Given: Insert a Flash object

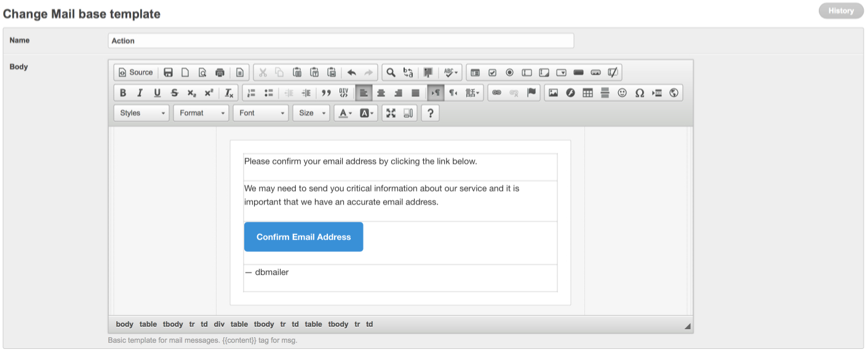Looking at the screenshot, I should [x=570, y=93].
